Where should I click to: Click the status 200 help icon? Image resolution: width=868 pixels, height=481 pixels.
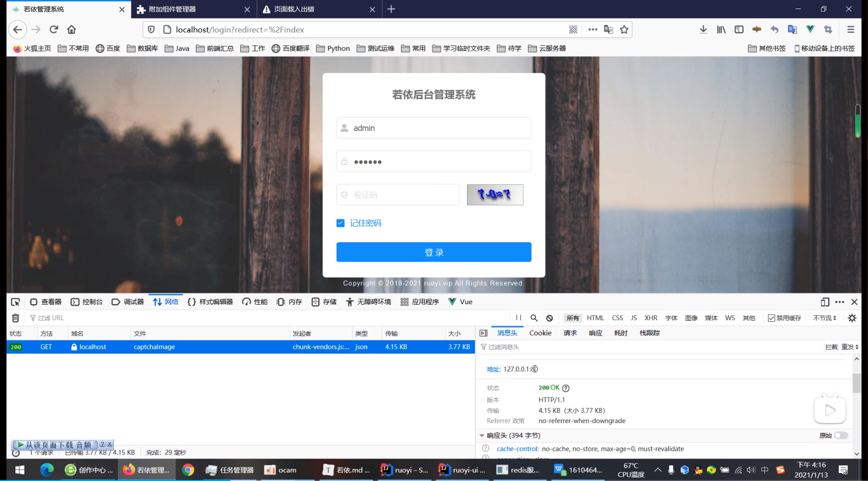click(x=566, y=388)
